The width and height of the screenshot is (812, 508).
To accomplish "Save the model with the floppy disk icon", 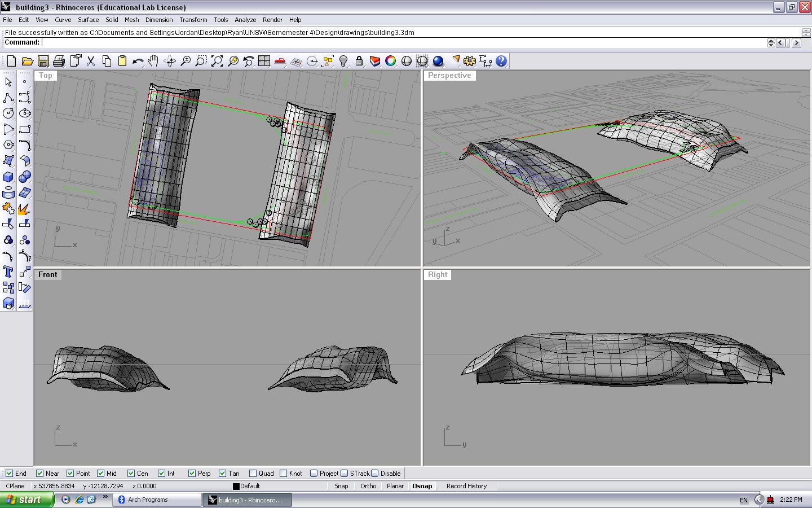I will (43, 61).
